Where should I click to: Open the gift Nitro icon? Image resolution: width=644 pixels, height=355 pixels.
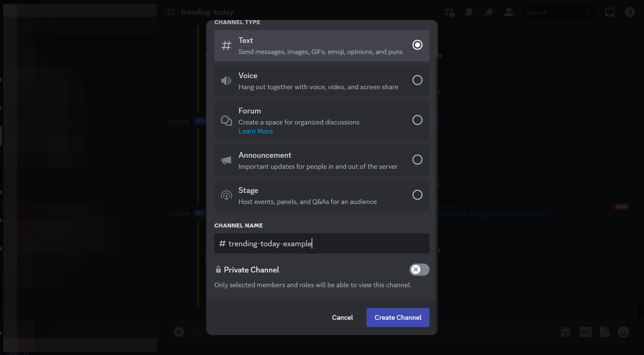coord(566,332)
